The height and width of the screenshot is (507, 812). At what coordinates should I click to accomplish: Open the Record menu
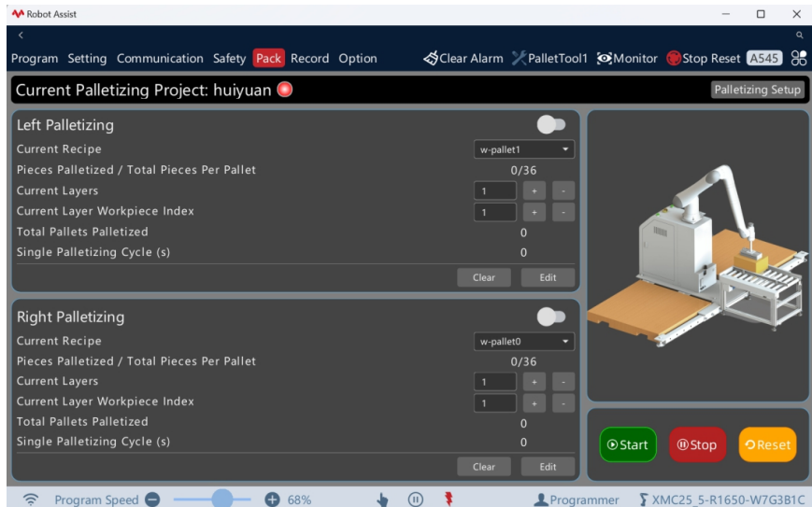[309, 59]
